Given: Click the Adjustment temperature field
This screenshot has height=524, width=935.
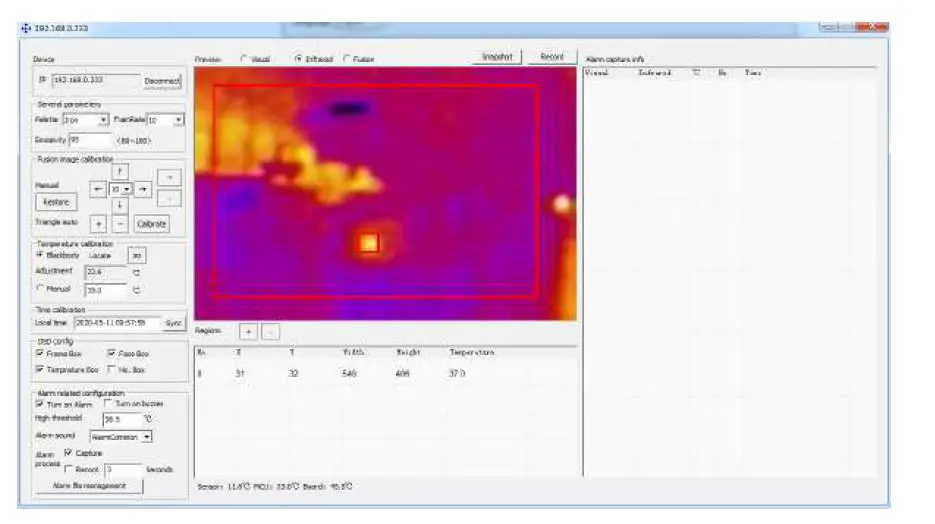Looking at the screenshot, I should [107, 272].
